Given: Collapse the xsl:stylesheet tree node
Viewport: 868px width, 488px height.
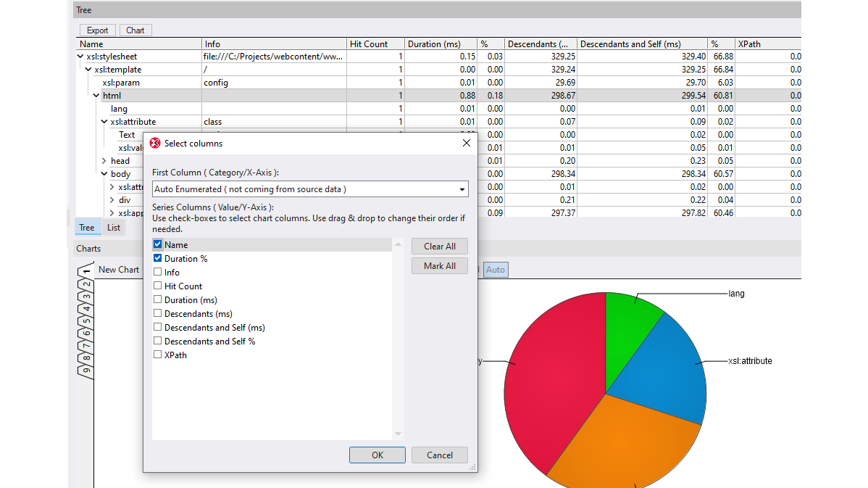Looking at the screenshot, I should point(79,56).
